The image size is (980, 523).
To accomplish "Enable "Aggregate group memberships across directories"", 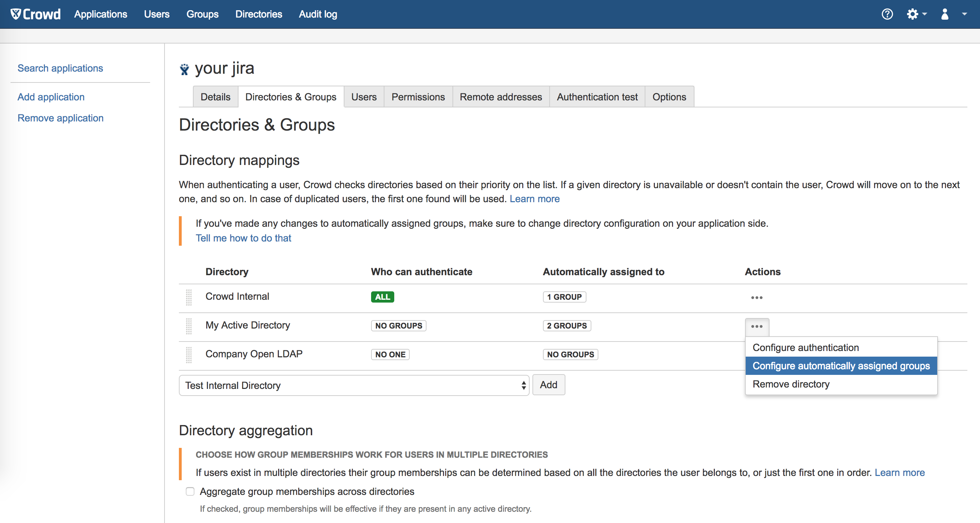I will click(190, 491).
